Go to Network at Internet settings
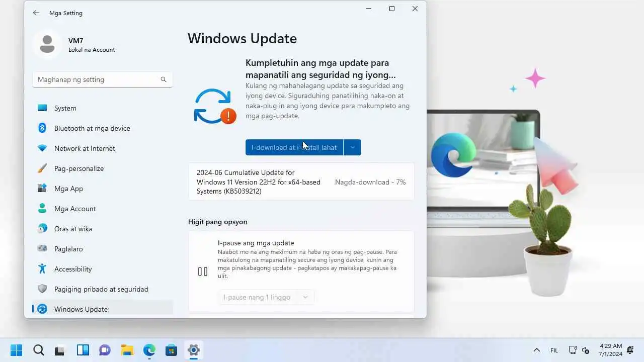The height and width of the screenshot is (362, 644). [x=103, y=148]
